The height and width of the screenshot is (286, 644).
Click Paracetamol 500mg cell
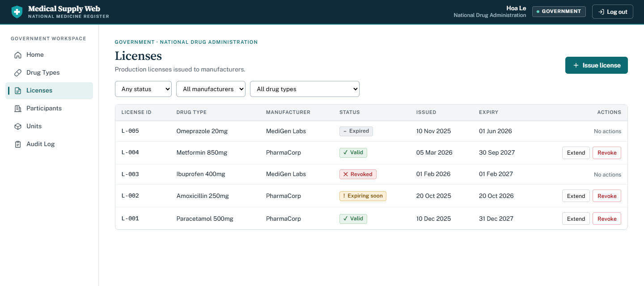pos(205,219)
